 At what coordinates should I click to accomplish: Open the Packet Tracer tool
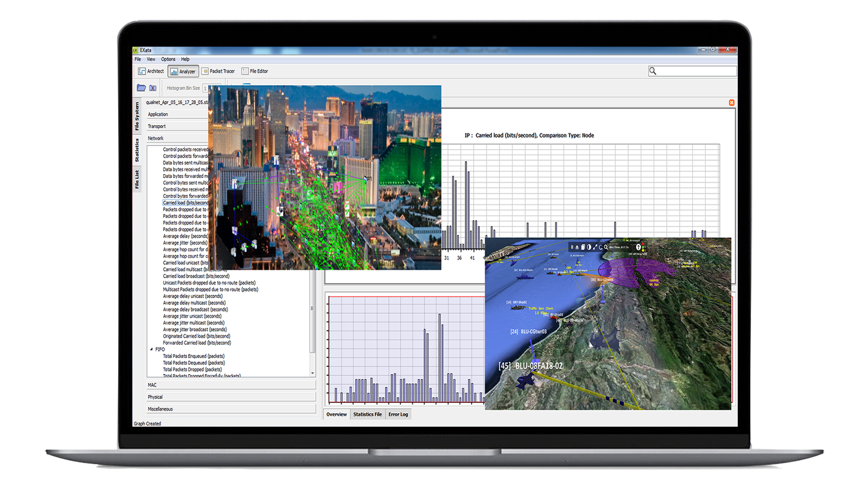coord(218,71)
